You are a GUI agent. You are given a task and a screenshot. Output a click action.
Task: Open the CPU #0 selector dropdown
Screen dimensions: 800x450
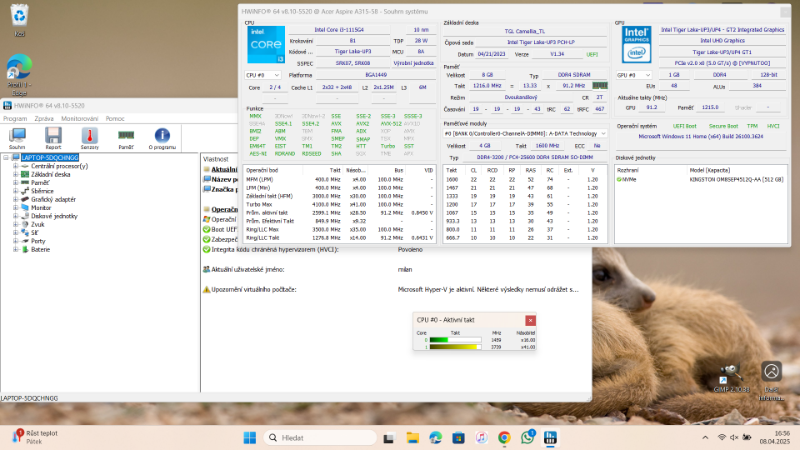[x=263, y=75]
